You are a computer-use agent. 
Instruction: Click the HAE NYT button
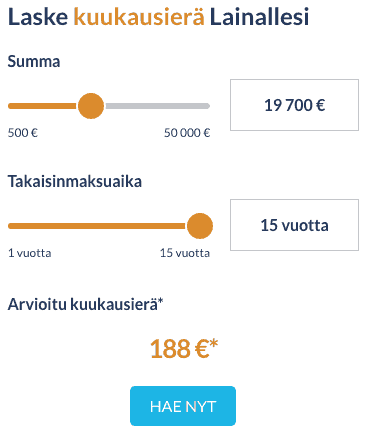(183, 406)
